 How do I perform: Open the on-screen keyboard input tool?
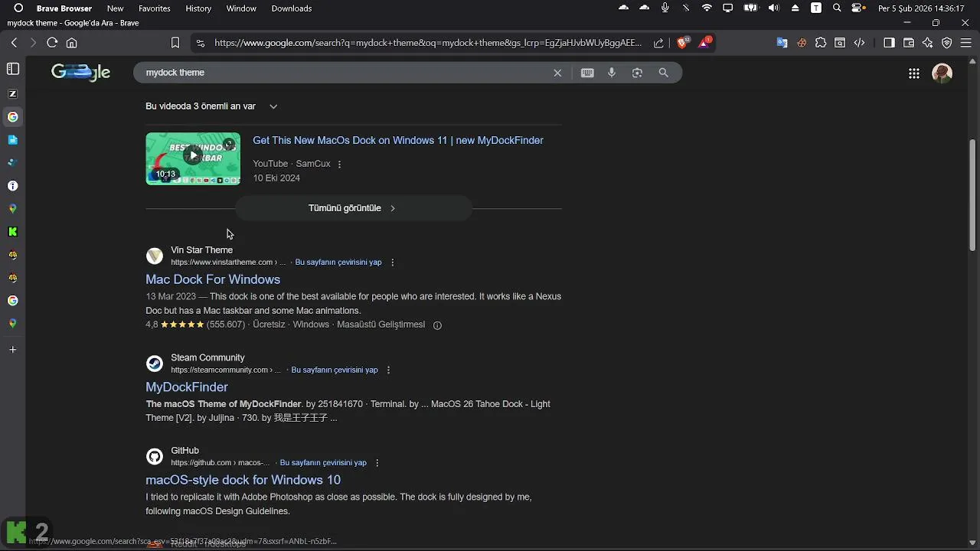pos(587,73)
